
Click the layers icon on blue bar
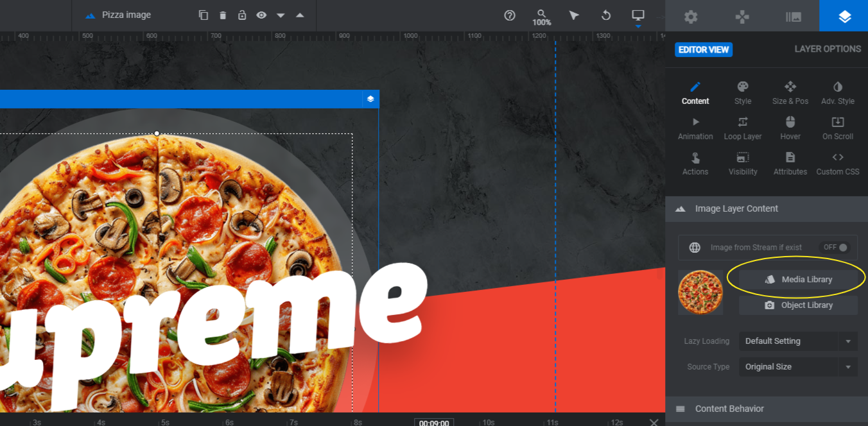point(370,99)
